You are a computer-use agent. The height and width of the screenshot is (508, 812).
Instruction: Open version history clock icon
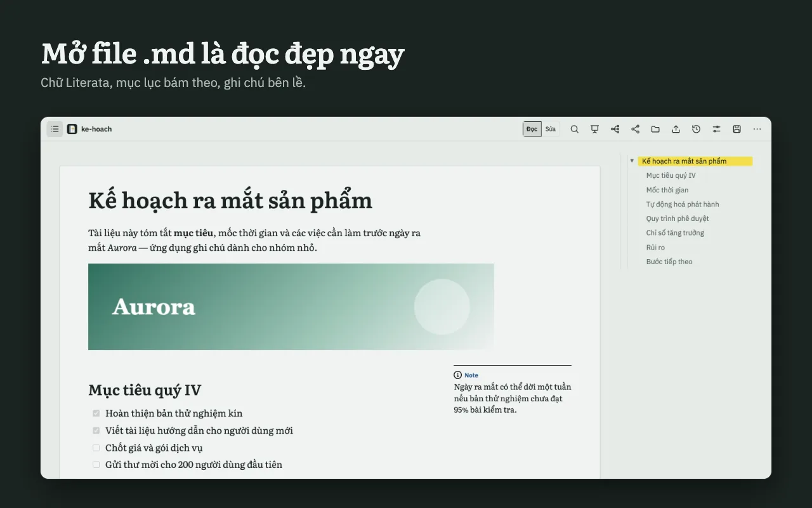pyautogui.click(x=696, y=129)
